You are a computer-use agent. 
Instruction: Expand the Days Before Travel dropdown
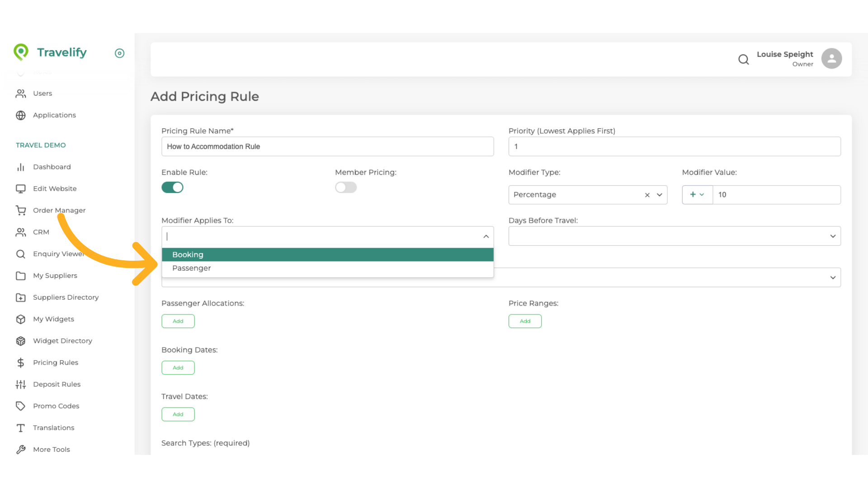(x=832, y=236)
